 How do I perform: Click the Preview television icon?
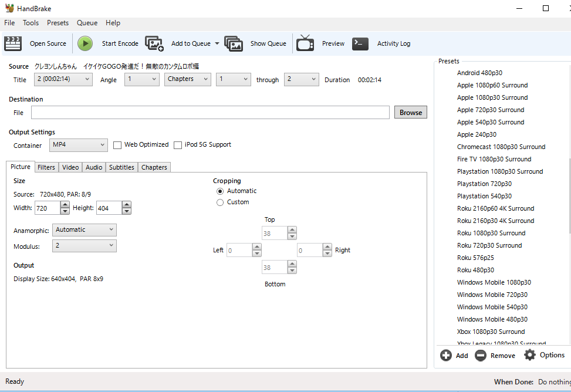click(x=305, y=43)
